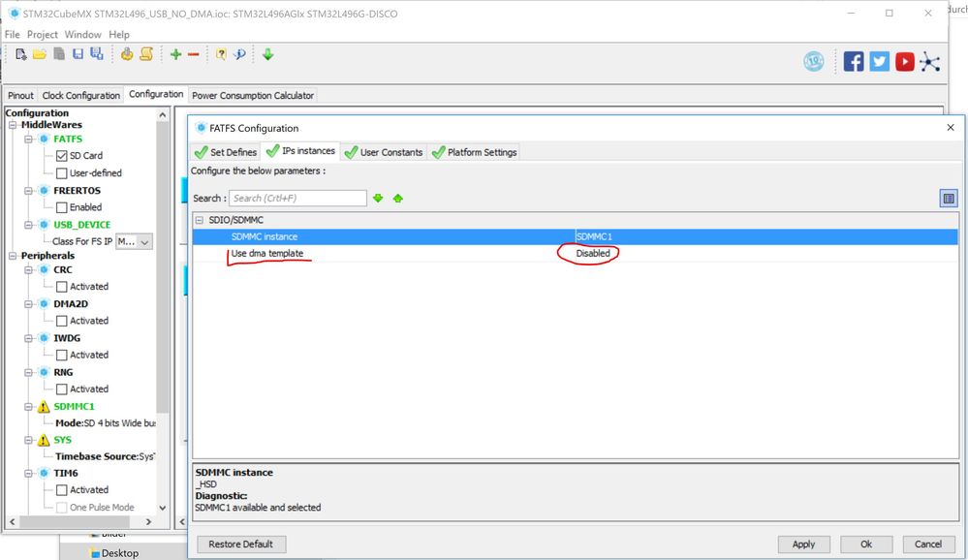Click the Load Project folder icon
Screen dimensions: 968x560
(x=40, y=54)
